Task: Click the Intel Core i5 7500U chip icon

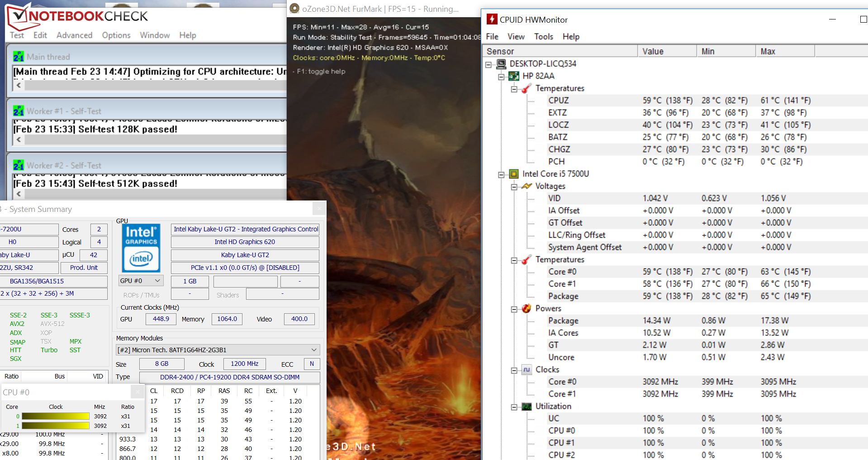Action: point(514,174)
